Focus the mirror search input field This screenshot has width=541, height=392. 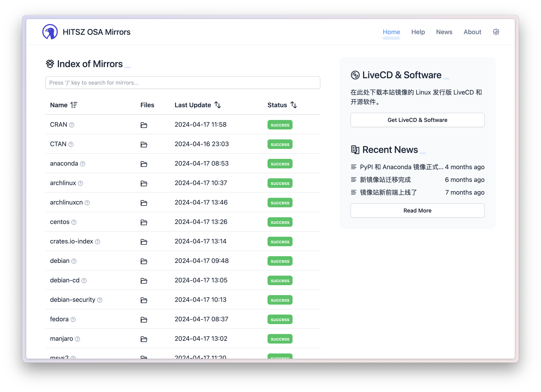click(183, 82)
